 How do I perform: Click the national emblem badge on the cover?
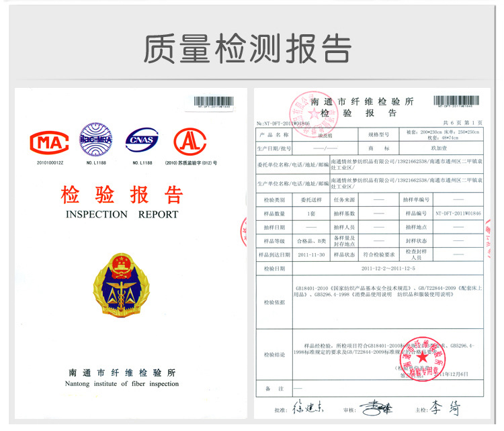click(122, 285)
